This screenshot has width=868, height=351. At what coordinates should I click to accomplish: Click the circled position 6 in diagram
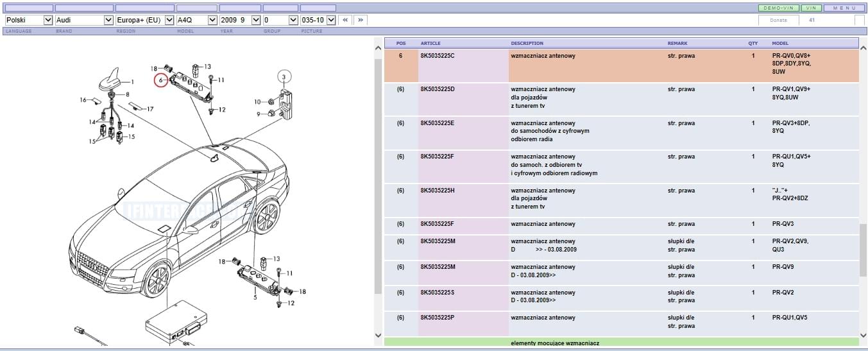pos(161,80)
